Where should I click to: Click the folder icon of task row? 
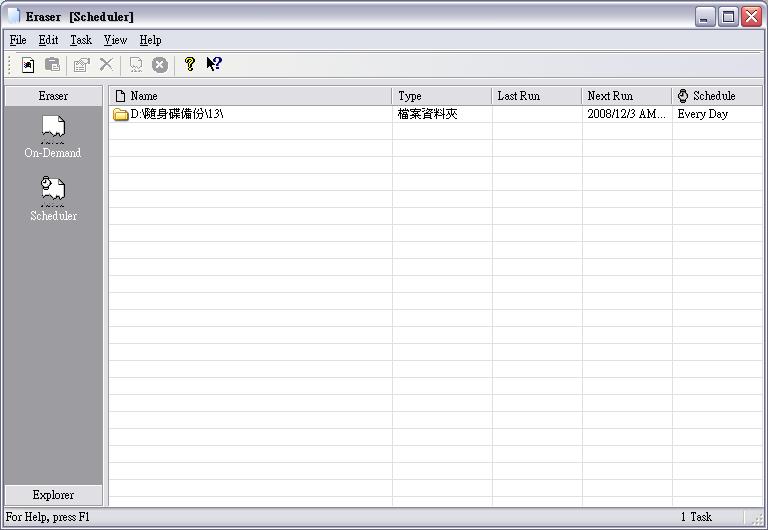[x=120, y=114]
